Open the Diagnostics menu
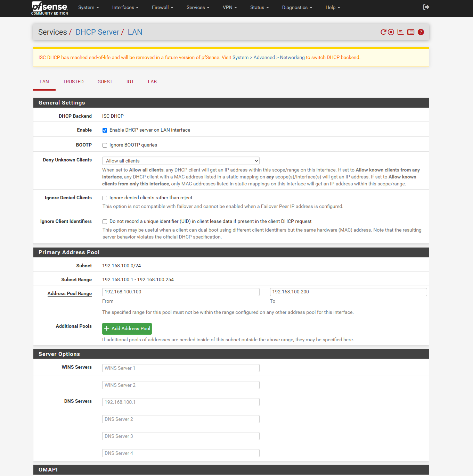The height and width of the screenshot is (476, 473). click(x=297, y=7)
